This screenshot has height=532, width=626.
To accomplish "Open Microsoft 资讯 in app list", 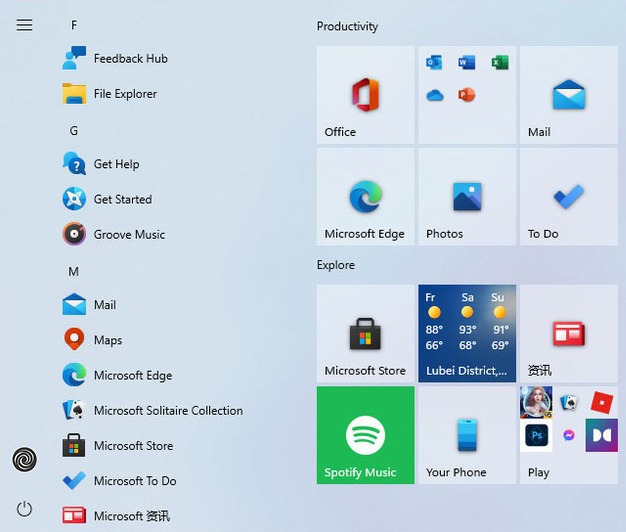I will coord(116,516).
